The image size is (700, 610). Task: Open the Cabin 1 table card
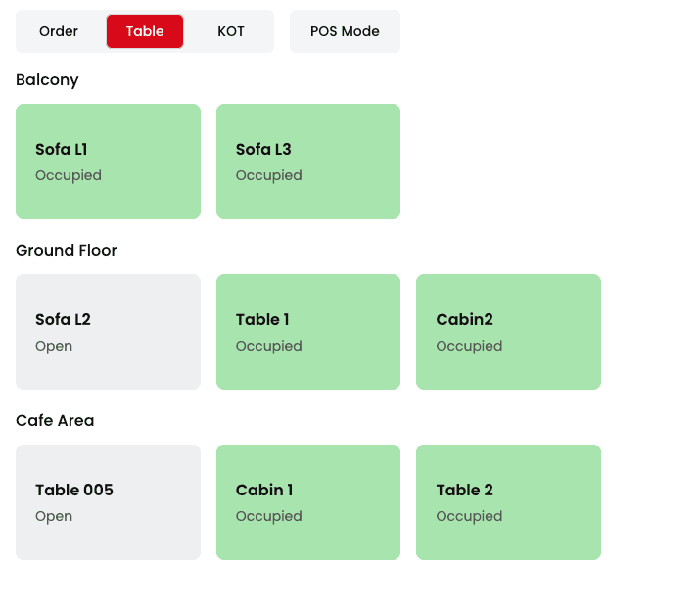[307, 501]
